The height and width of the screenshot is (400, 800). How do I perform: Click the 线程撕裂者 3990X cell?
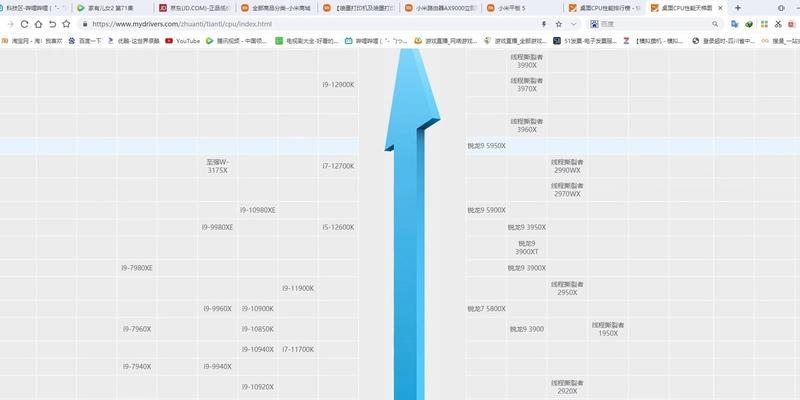(527, 61)
